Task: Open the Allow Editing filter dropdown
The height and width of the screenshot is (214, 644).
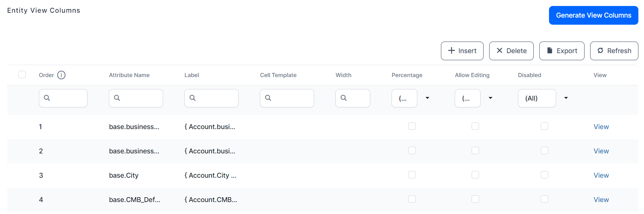Action: point(490,98)
